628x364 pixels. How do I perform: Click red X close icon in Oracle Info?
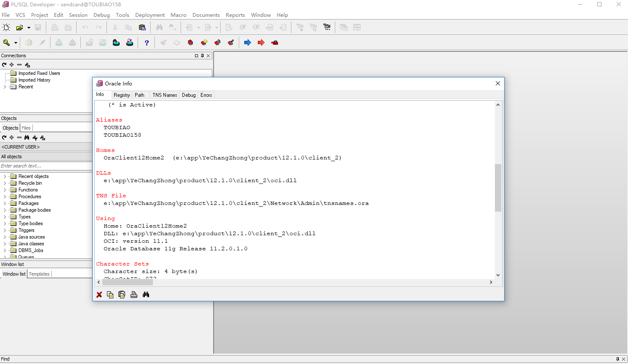pyautogui.click(x=99, y=295)
